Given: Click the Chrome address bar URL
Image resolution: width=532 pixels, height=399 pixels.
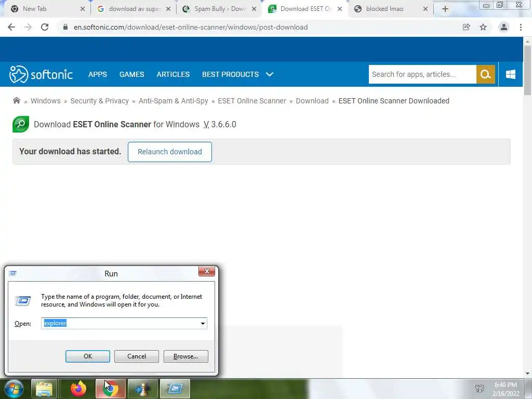Looking at the screenshot, I should tap(191, 27).
